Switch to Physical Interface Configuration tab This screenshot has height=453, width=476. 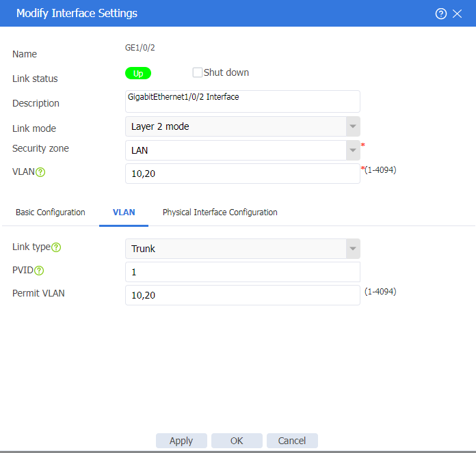pos(220,212)
